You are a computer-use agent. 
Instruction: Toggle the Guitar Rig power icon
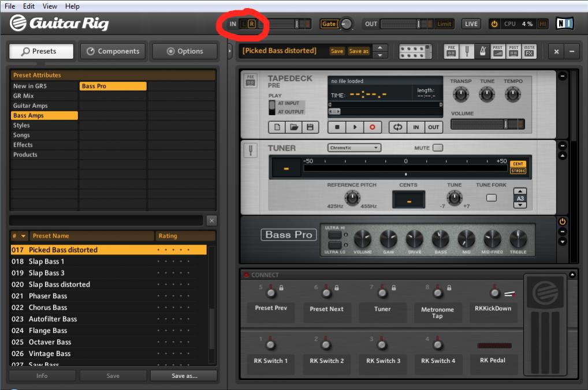[494, 24]
